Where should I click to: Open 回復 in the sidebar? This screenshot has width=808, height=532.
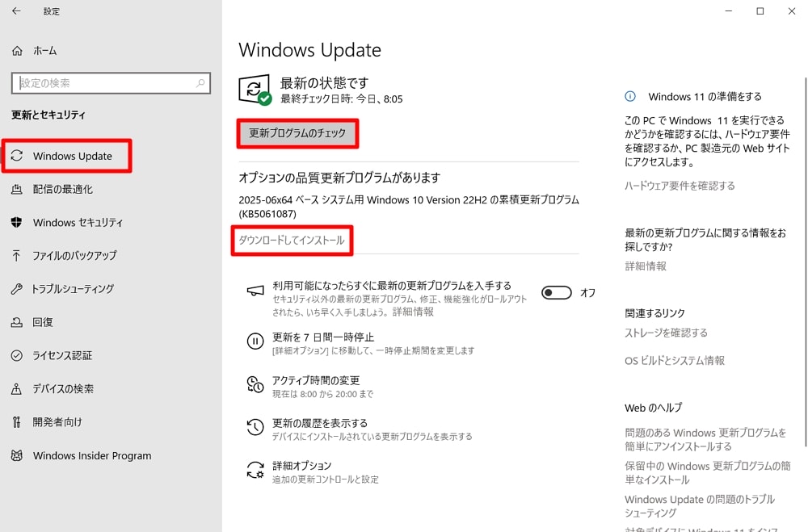[x=43, y=322]
